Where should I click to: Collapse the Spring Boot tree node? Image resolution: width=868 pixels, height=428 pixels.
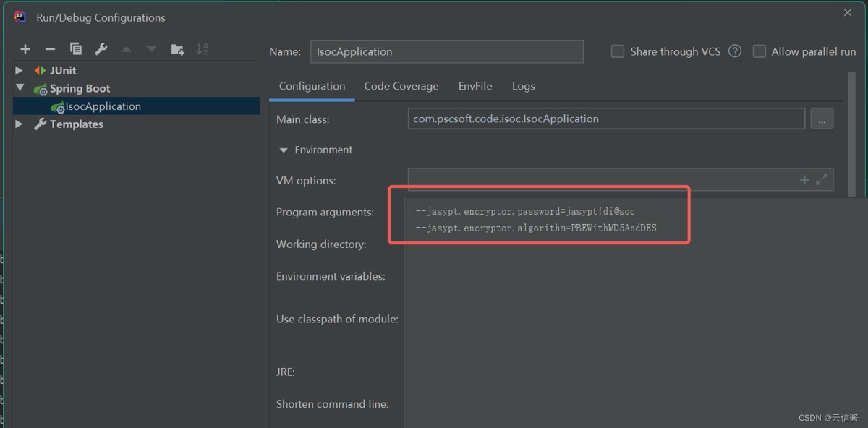click(19, 89)
